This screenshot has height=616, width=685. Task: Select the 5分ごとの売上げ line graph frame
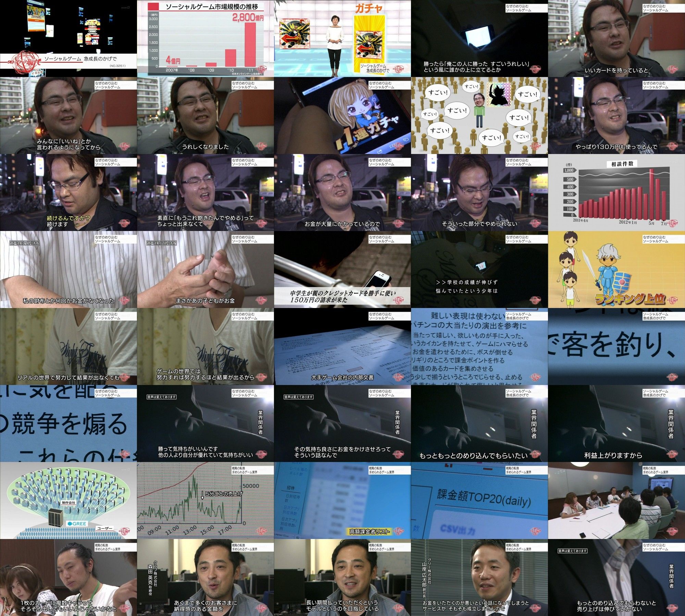pyautogui.click(x=206, y=500)
